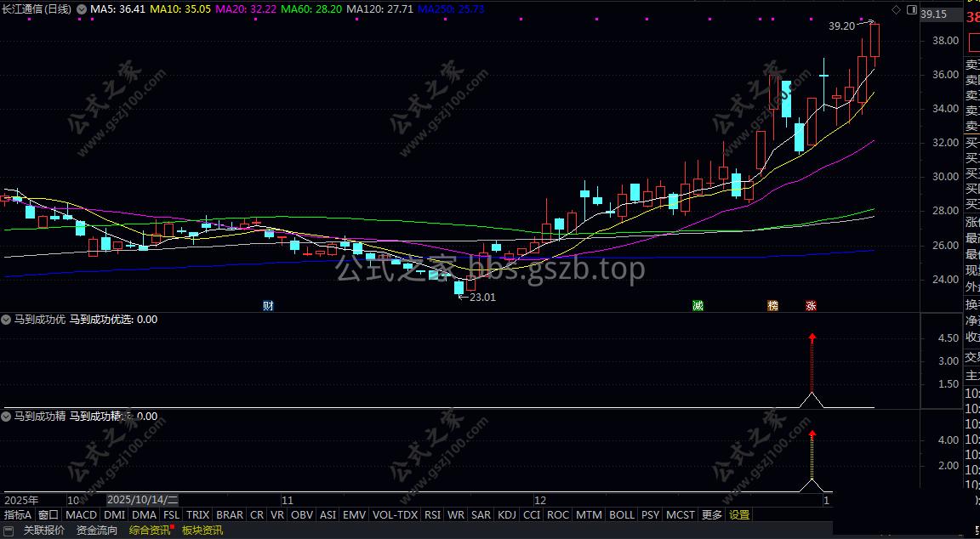Switch to the DMA indicator
Image resolution: width=980 pixels, height=539 pixels.
pyautogui.click(x=145, y=515)
